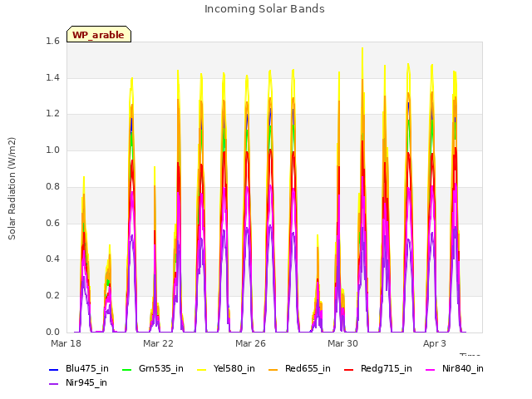The image size is (532, 399).
Task: Click the orange Red655_in legend swatch
Action: (x=273, y=369)
